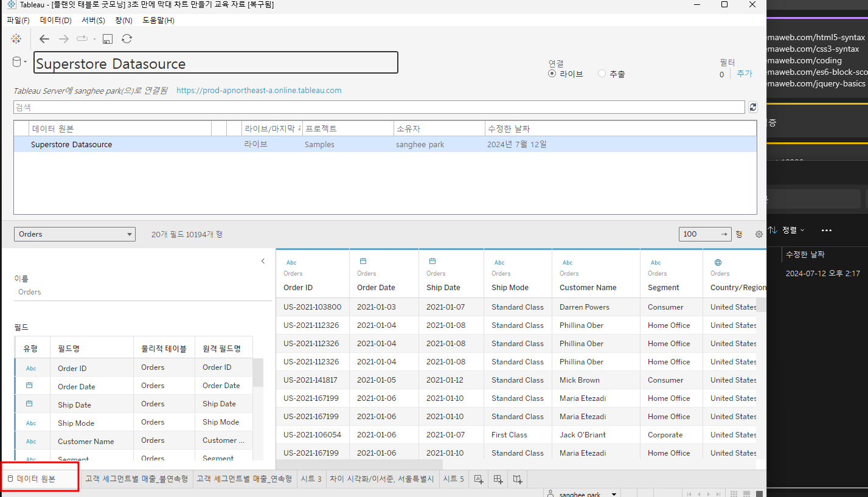868x497 pixels.
Task: Click the 소유자 column header
Action: [439, 128]
